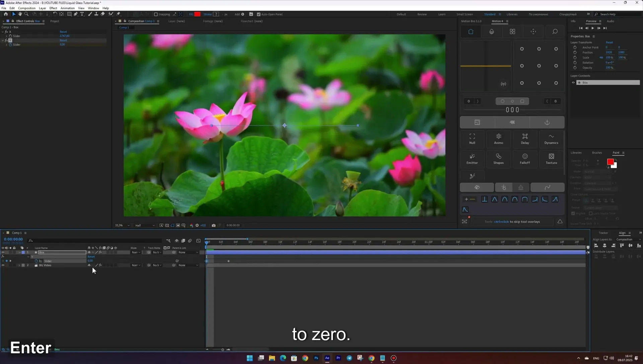This screenshot has width=643, height=364.
Task: Open Parent dropdown for BG Video layer
Action: click(188, 265)
